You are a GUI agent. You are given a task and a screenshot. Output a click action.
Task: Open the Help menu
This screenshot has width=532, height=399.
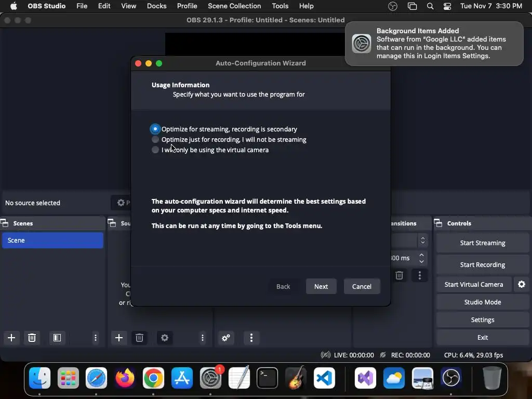point(306,6)
